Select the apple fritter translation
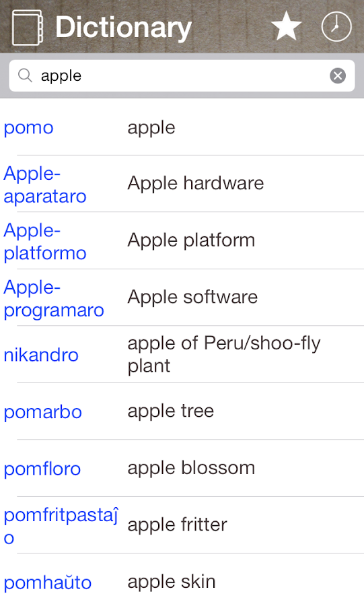364x606 pixels. 177,525
